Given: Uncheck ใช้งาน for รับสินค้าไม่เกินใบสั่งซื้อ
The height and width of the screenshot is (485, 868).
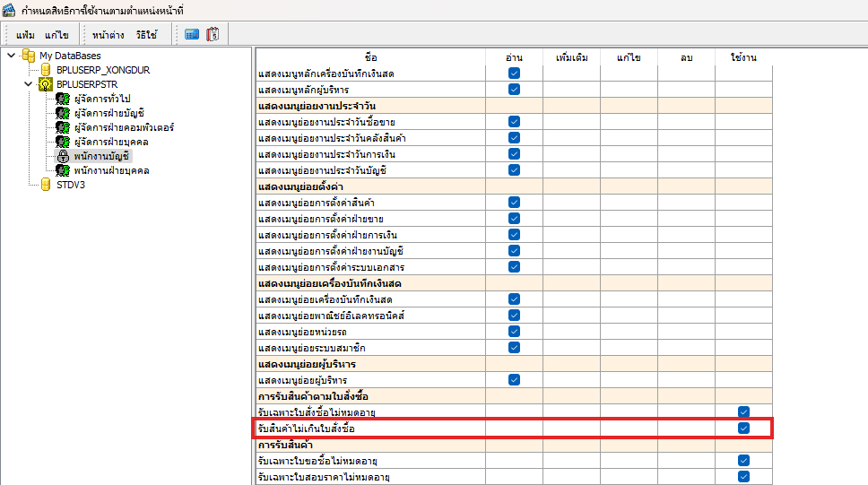Looking at the screenshot, I should pos(743,429).
